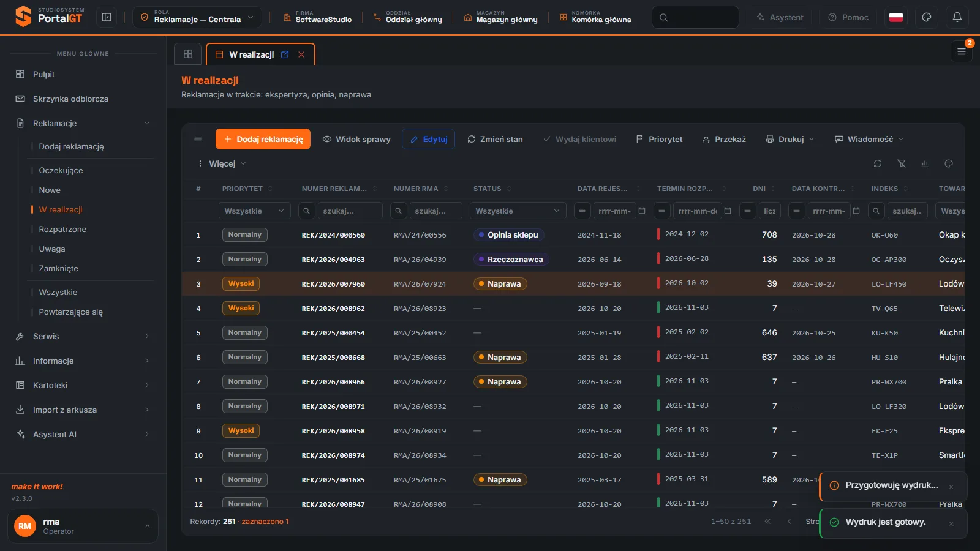Viewport: 980px width, 551px height.
Task: Click the Opinia sklepu status badge
Action: 508,234
